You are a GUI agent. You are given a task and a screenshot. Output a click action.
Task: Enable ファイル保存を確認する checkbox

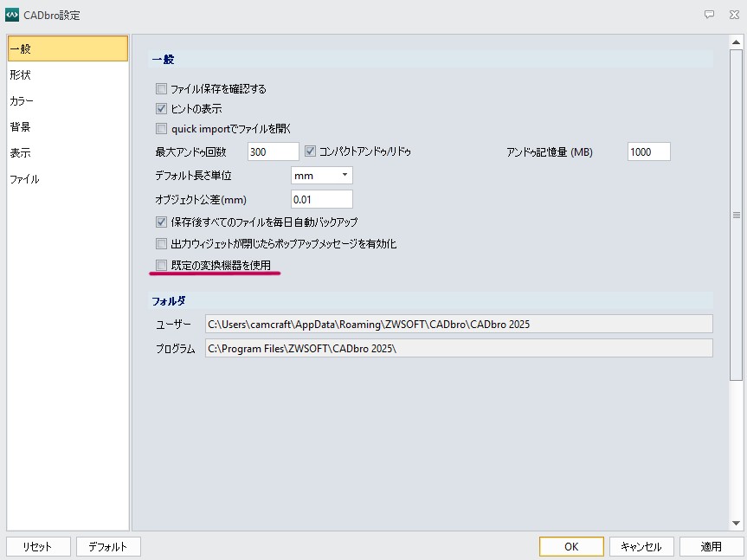[x=162, y=88]
